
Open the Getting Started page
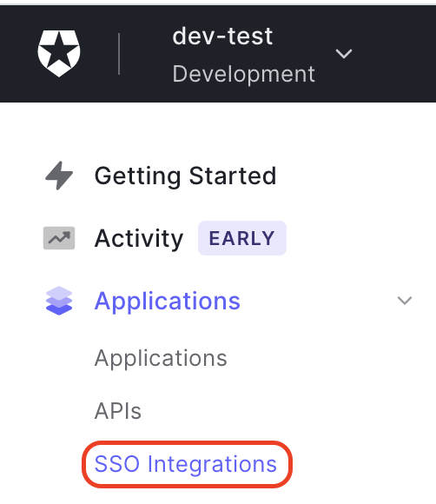tap(185, 176)
